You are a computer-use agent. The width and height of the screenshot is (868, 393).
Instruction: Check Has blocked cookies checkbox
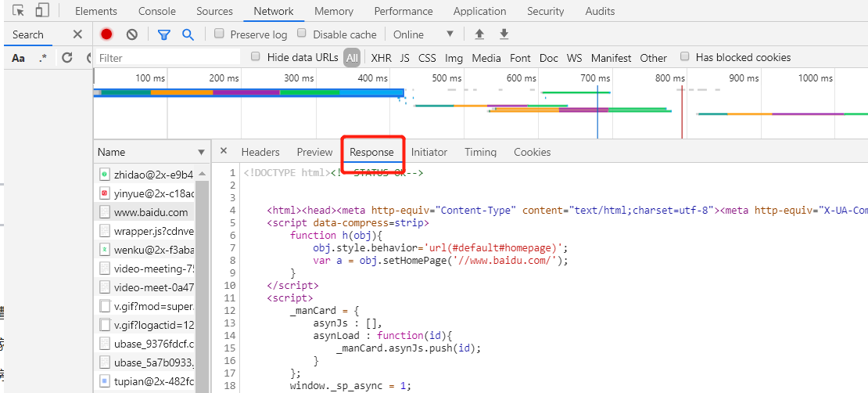click(x=685, y=56)
